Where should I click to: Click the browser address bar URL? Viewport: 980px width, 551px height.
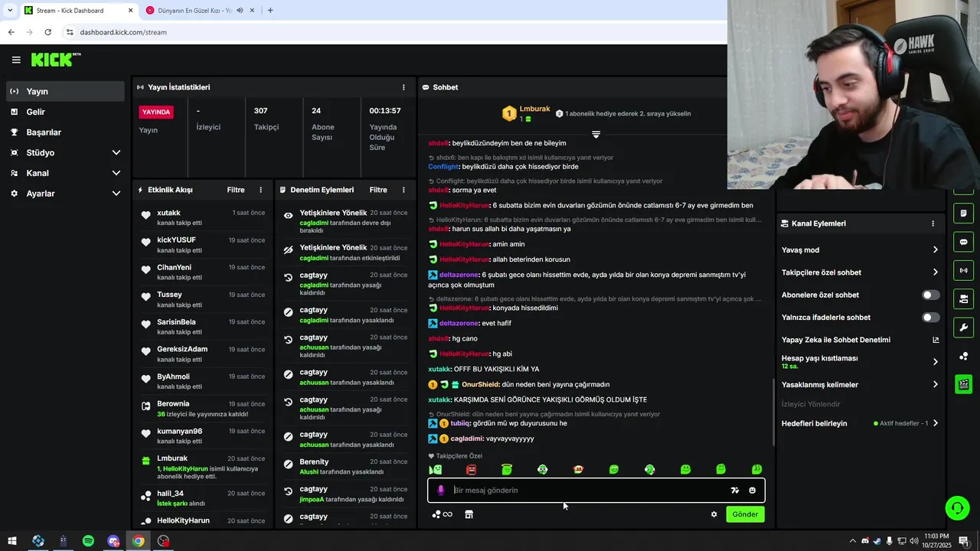pyautogui.click(x=123, y=32)
